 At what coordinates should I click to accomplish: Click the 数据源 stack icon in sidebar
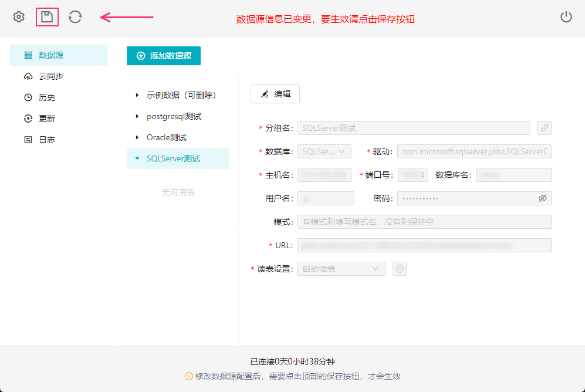coord(28,55)
